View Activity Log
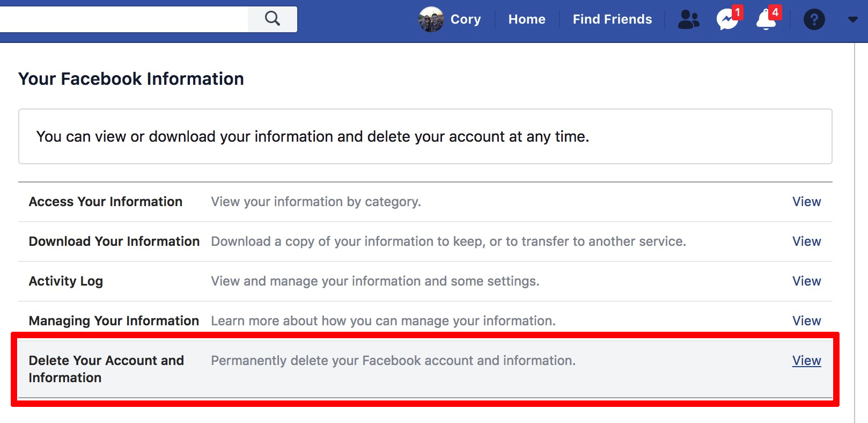 806,281
